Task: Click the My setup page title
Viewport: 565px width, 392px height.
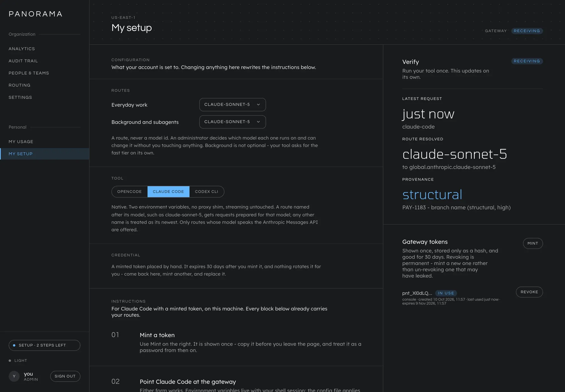Action: tap(132, 28)
